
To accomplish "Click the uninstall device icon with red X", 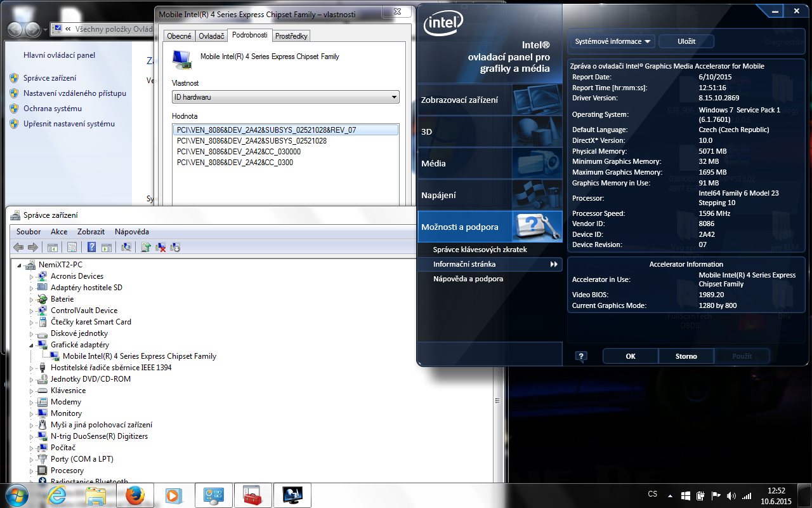I will (x=161, y=247).
